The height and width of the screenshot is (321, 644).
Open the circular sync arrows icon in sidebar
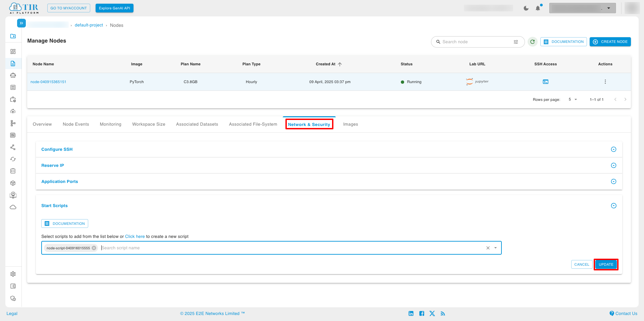13,159
